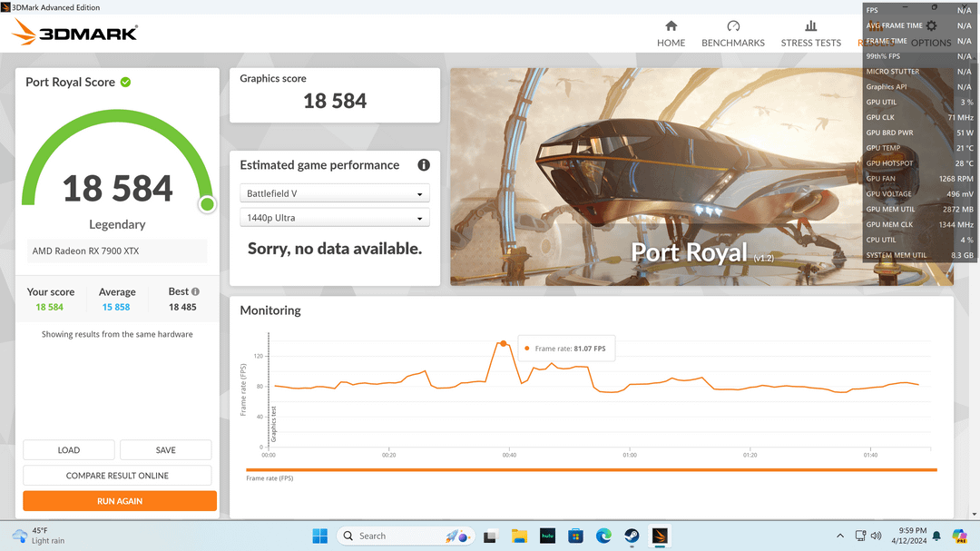This screenshot has width=980, height=551.
Task: Open the notifications bell icon
Action: click(x=936, y=536)
